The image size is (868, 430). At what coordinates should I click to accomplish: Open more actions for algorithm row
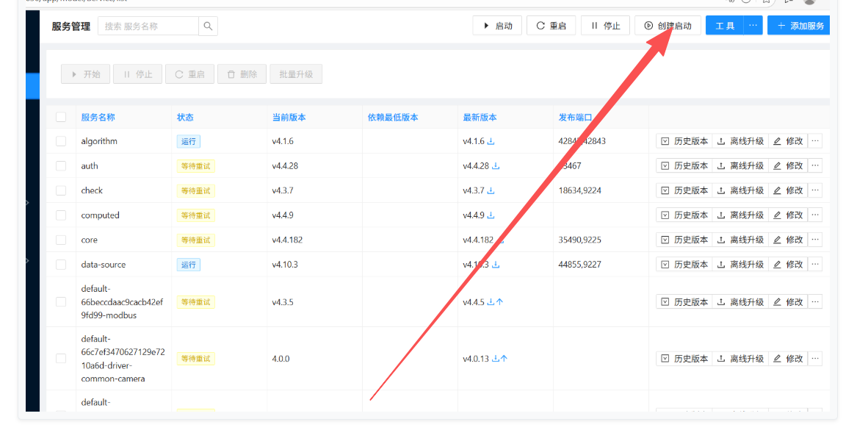[814, 141]
